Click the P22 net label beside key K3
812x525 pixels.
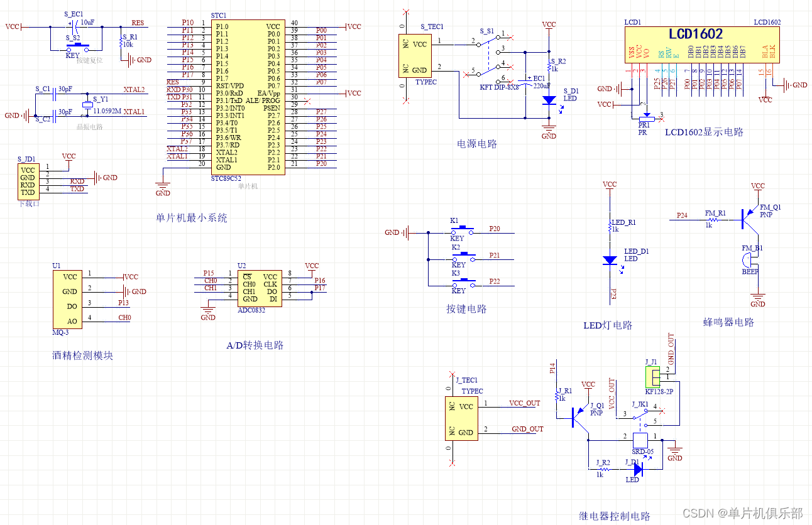point(495,281)
